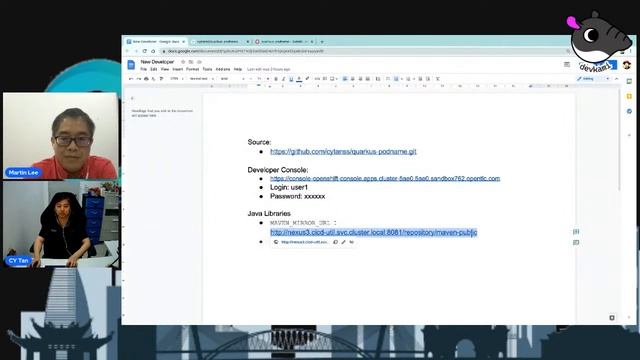Viewport: 640px width, 360px height.
Task: Open the Normal text style dropdown
Action: click(x=201, y=78)
